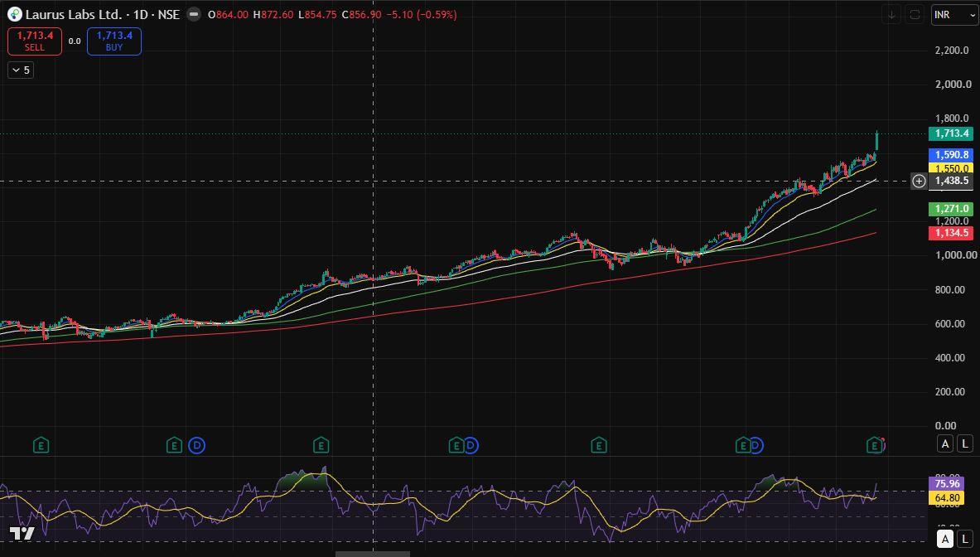Toggle log scale L on price pane
This screenshot has width=980, height=557.
coord(965,443)
